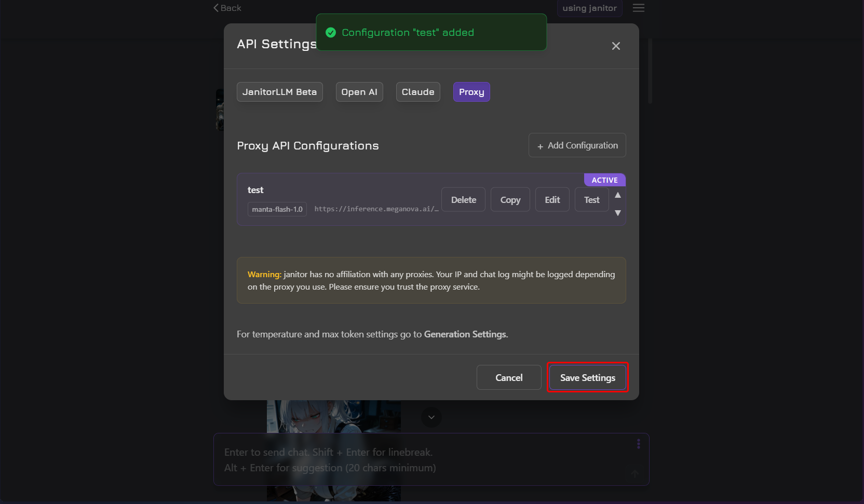Viewport: 864px width, 504px height.
Task: Delete the test configuration
Action: (463, 200)
